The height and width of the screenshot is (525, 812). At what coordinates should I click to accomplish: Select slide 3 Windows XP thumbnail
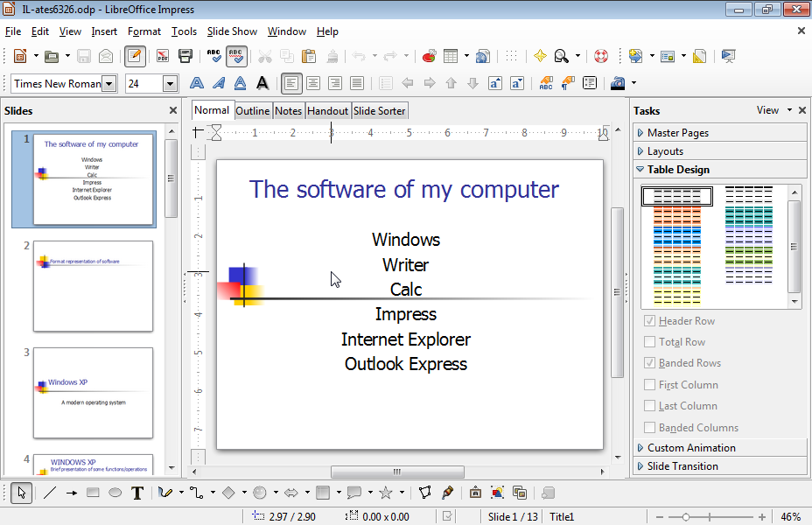coord(94,393)
